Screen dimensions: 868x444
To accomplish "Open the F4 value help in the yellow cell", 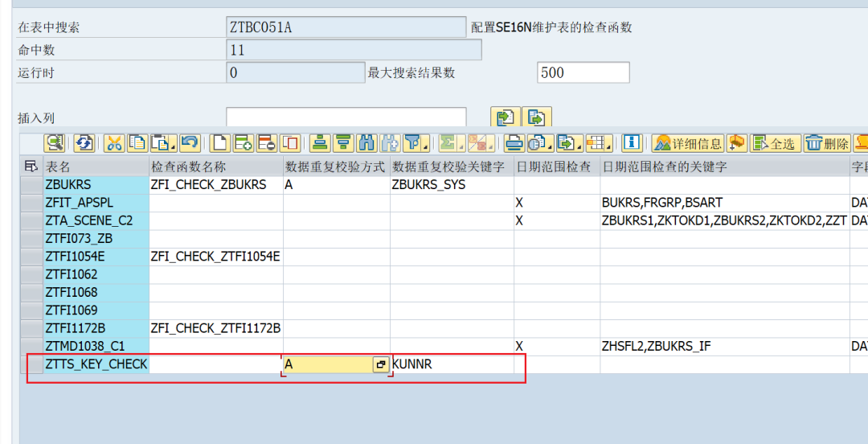I will [x=381, y=364].
